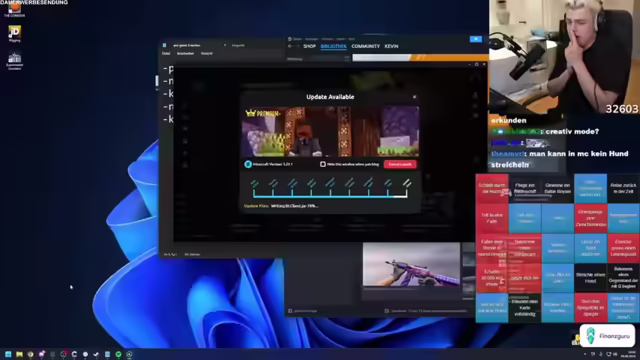Click the Steam back arrow
Screen dimensions: 640x360
(290, 47)
